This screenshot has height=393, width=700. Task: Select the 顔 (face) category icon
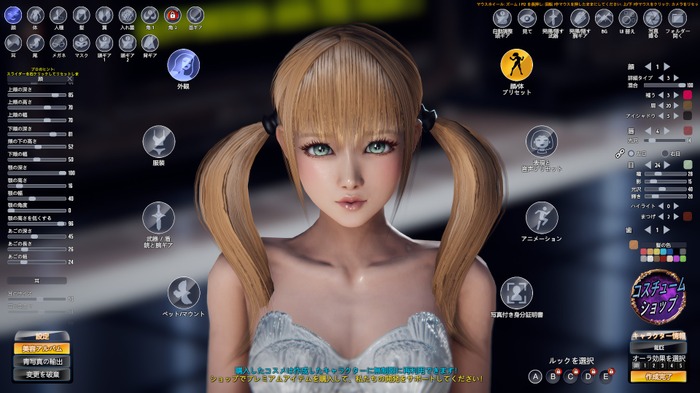[13, 16]
